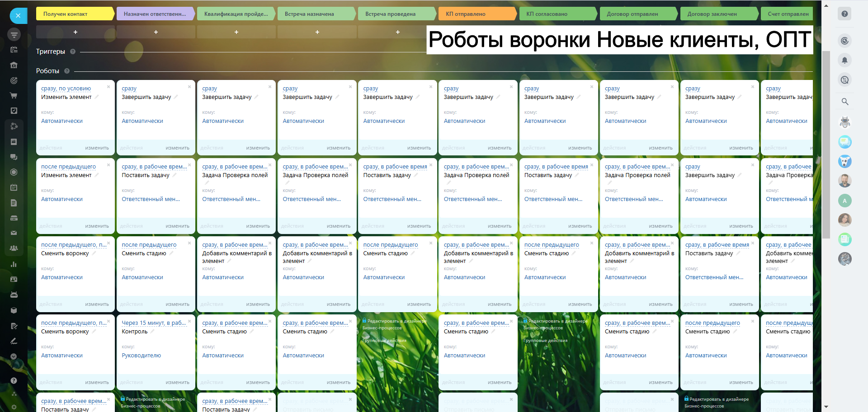868x412 pixels.
Task: Open the robot head icon in left sidebar
Action: pyautogui.click(x=14, y=295)
